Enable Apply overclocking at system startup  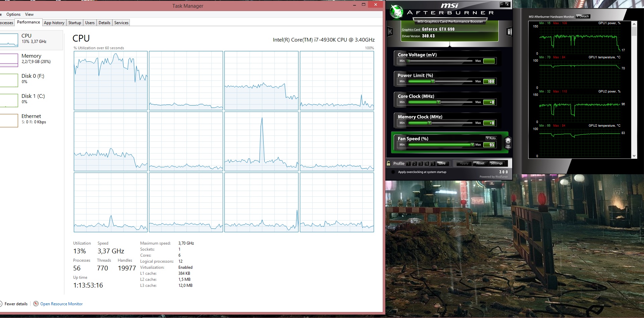(393, 172)
